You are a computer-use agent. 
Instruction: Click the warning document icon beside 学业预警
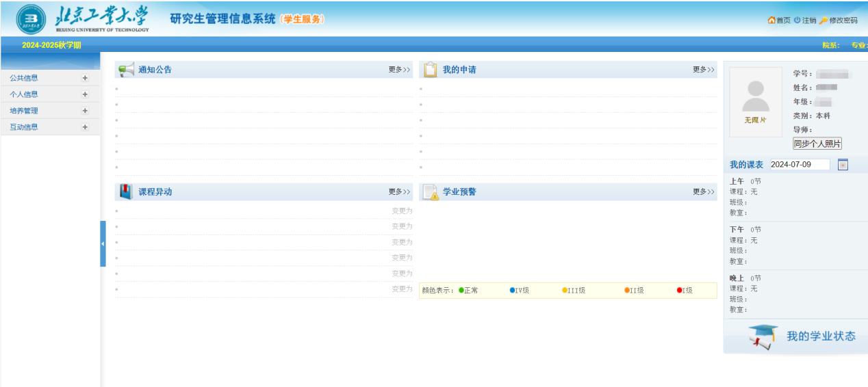click(x=430, y=192)
